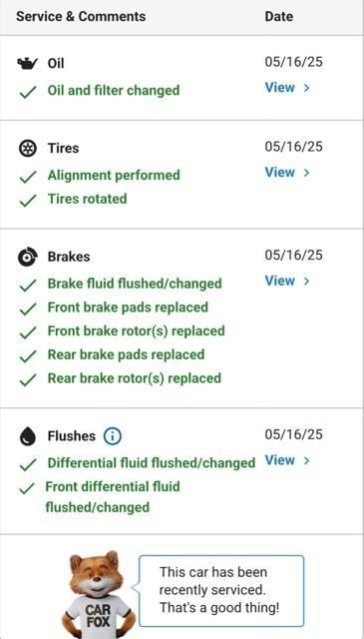Open the View link for Flushes

287,460
